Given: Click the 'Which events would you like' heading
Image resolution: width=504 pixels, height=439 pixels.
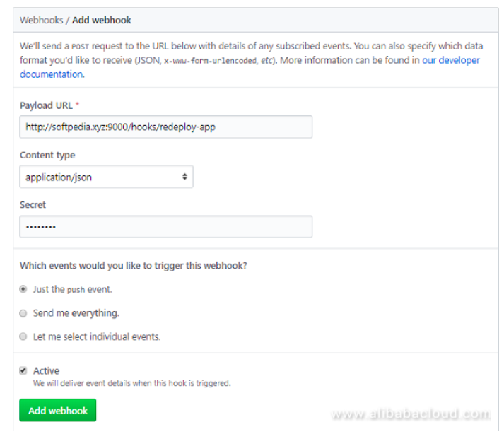Looking at the screenshot, I should click(133, 266).
